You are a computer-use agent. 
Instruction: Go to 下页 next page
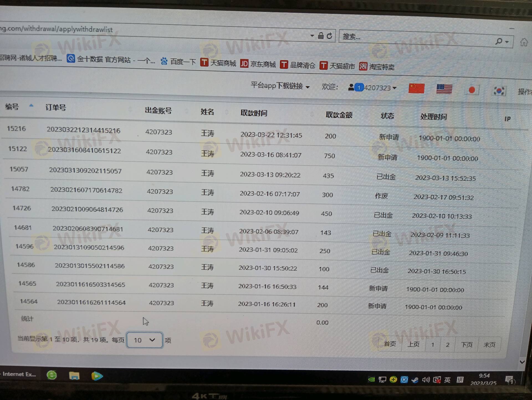pos(467,345)
